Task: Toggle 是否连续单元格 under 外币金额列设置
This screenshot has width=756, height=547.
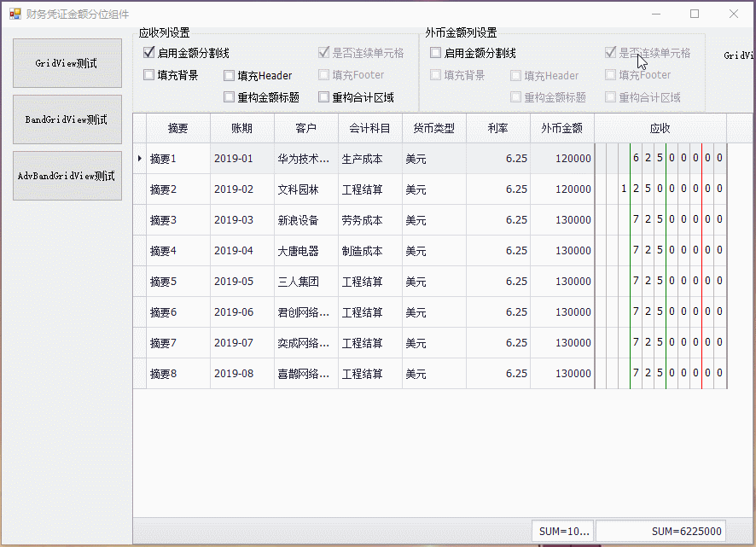Action: click(x=610, y=53)
